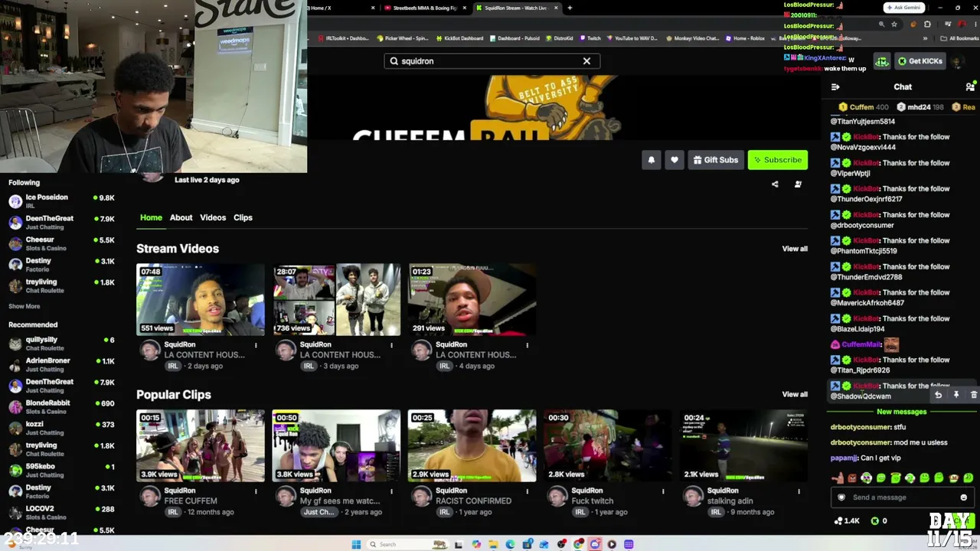The width and height of the screenshot is (980, 551).
Task: Jump to New messages in chat
Action: point(901,412)
